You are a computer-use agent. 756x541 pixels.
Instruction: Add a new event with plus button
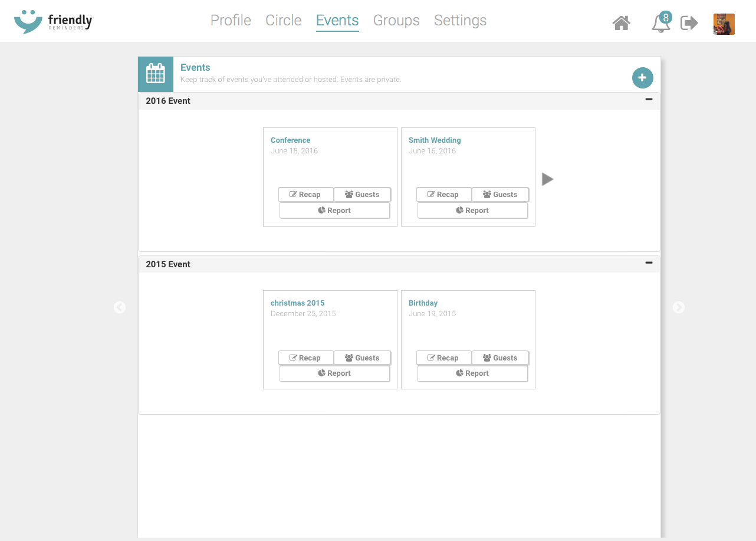[x=643, y=78]
